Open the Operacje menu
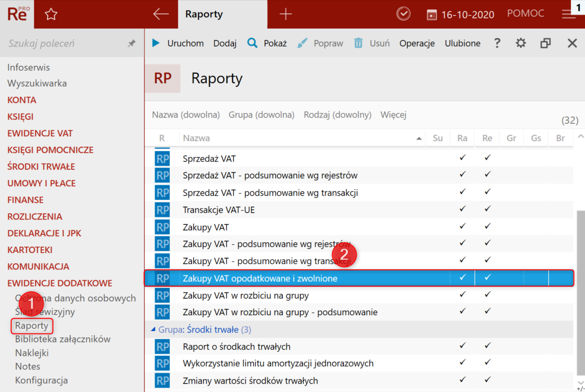This screenshot has height=392, width=585. click(x=417, y=43)
